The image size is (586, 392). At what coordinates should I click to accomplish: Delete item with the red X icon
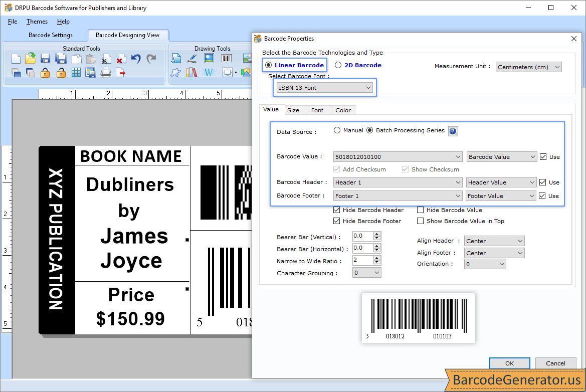point(120,59)
